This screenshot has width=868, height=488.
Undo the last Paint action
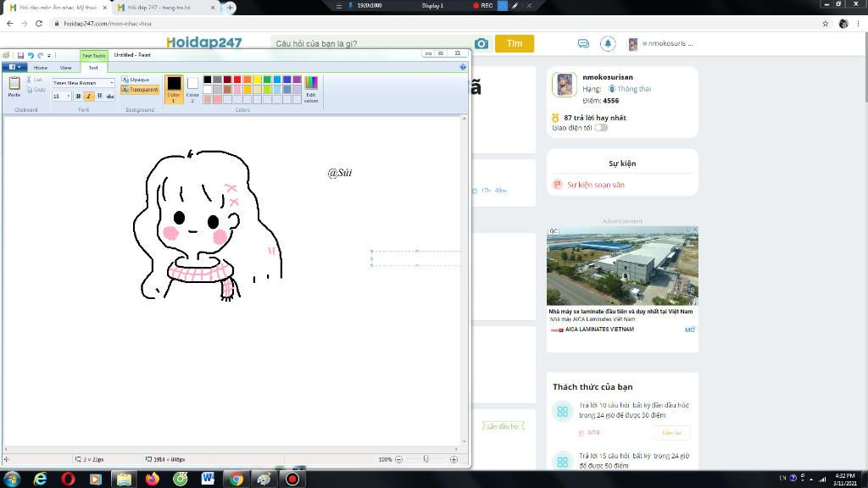31,55
